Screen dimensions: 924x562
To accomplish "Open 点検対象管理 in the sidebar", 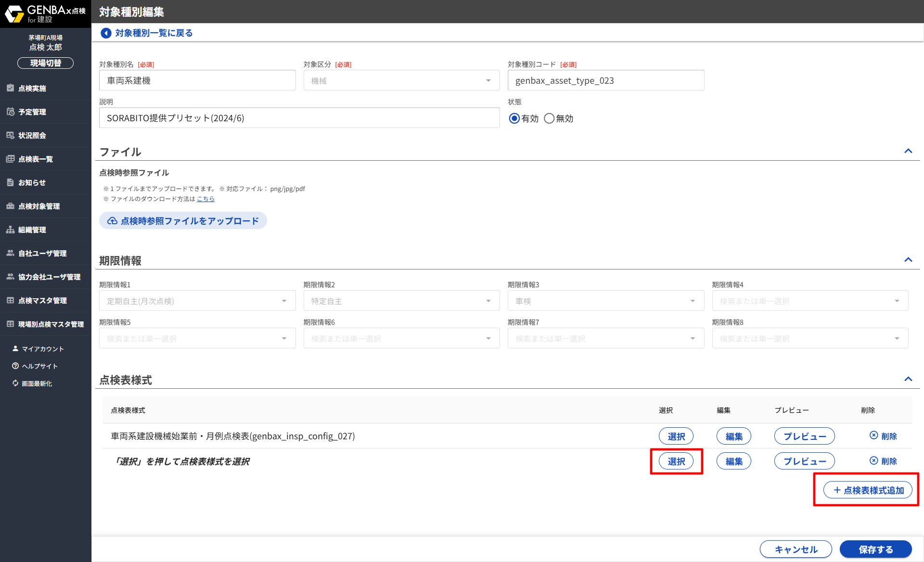I will point(39,206).
